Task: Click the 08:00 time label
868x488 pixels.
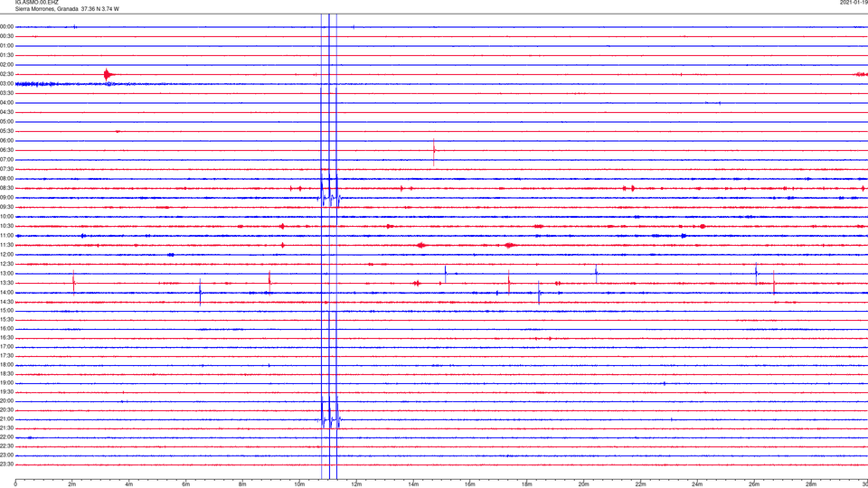Action: [6, 179]
